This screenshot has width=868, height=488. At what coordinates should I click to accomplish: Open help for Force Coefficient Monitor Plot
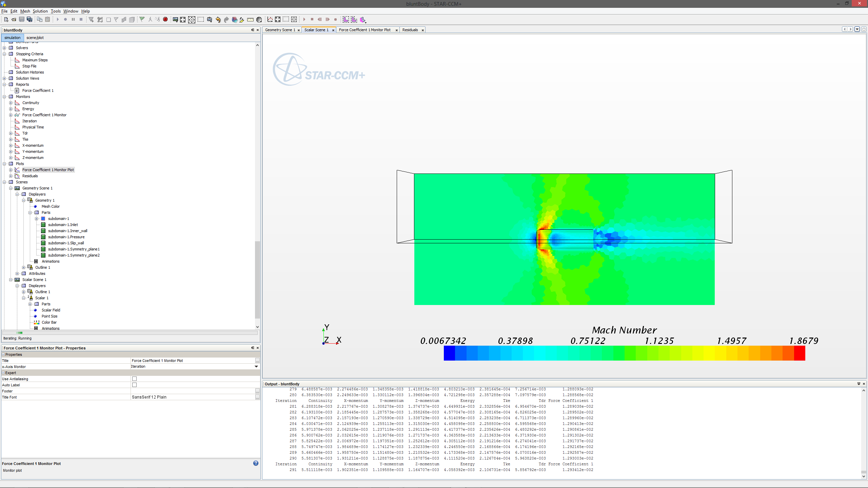coord(256,463)
